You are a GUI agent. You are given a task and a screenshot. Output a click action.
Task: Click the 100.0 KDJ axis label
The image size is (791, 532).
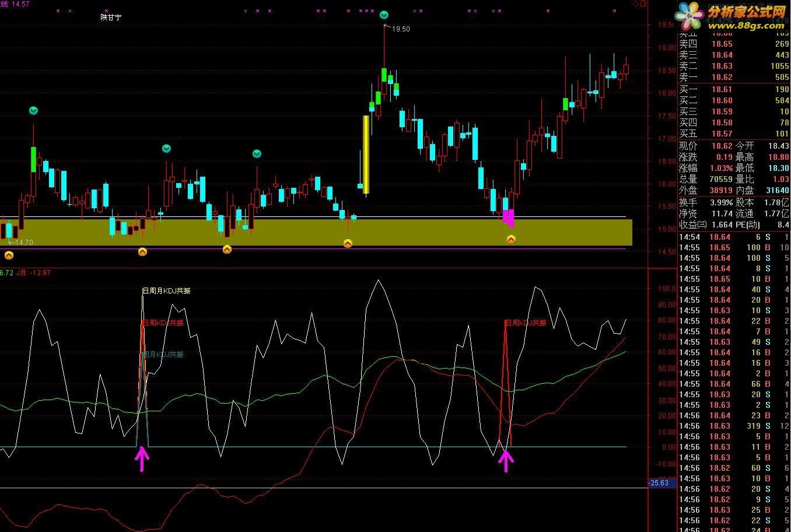667,288
